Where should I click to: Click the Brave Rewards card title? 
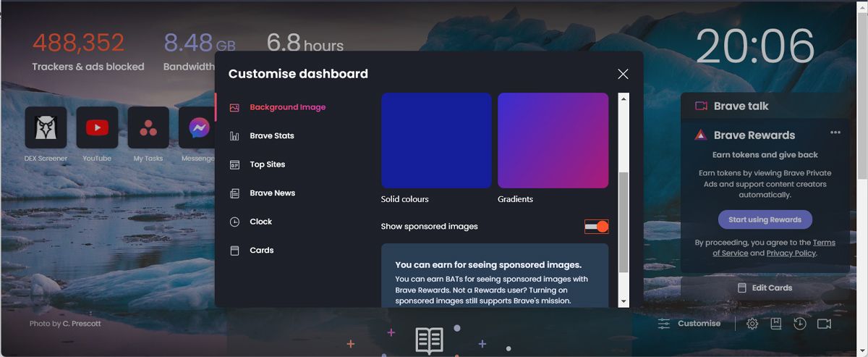tap(754, 135)
